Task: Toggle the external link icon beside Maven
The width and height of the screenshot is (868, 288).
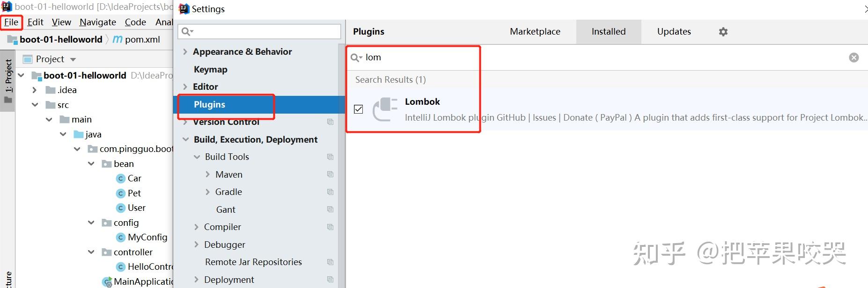Action: pos(331,174)
